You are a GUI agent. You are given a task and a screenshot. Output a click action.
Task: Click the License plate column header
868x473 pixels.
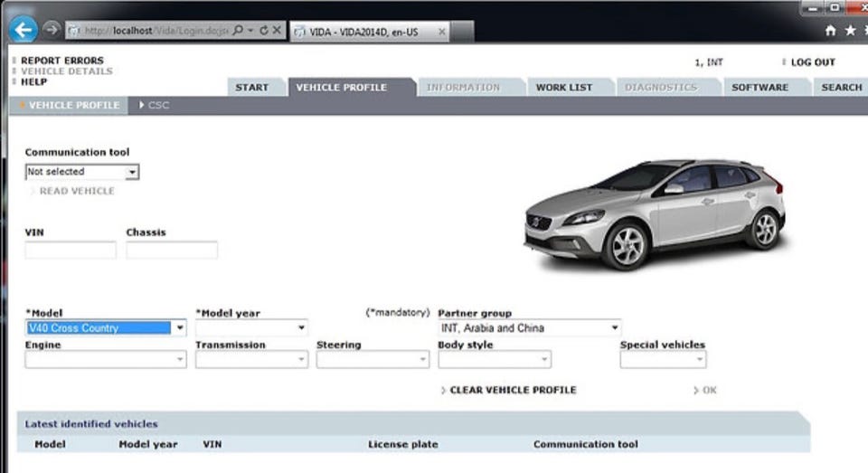[x=403, y=444]
